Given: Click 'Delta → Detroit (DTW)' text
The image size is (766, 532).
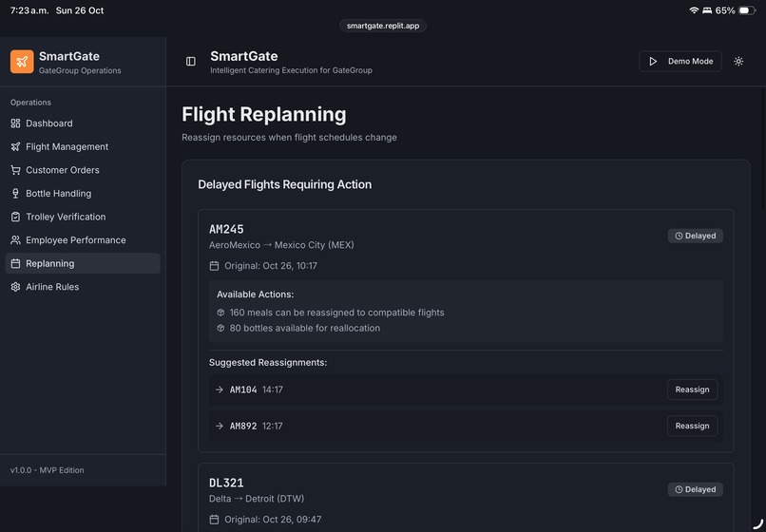Looking at the screenshot, I should [x=257, y=499].
